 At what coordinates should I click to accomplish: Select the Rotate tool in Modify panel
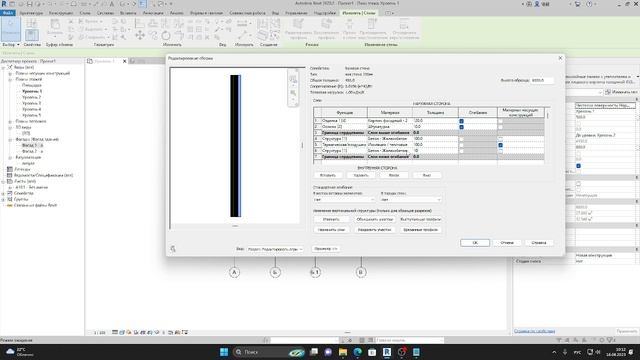(x=166, y=36)
